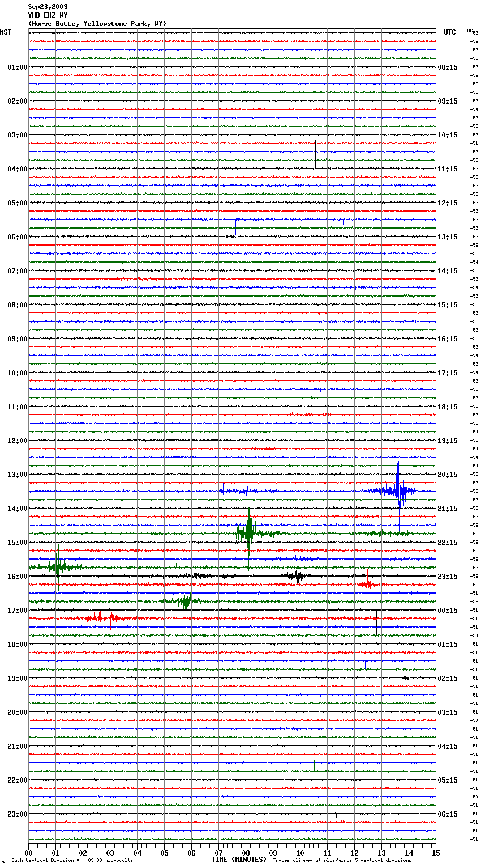481x868 pixels.
Task: Click the "08:00" MST time label
Action: [x=18, y=305]
